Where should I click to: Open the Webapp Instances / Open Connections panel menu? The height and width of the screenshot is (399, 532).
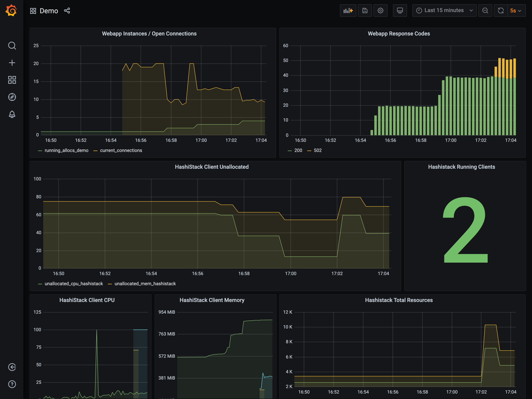point(149,34)
